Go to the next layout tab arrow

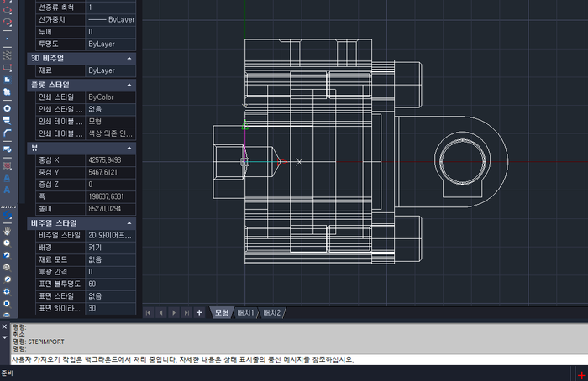(174, 312)
